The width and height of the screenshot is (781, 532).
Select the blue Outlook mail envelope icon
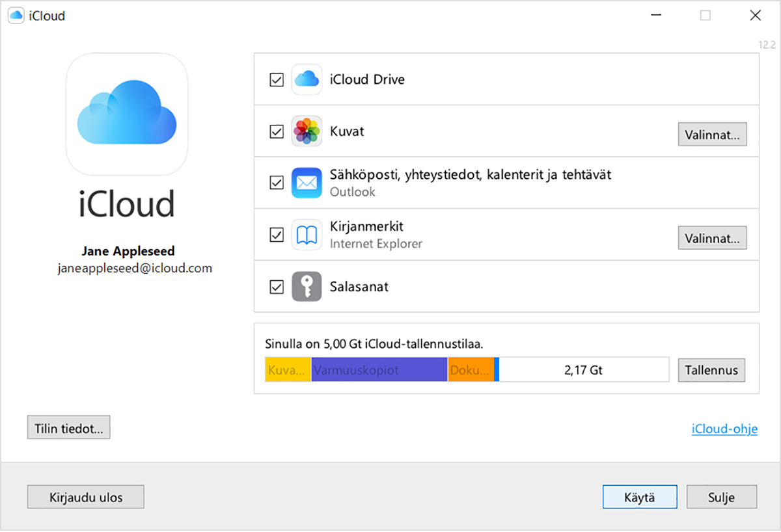point(307,183)
